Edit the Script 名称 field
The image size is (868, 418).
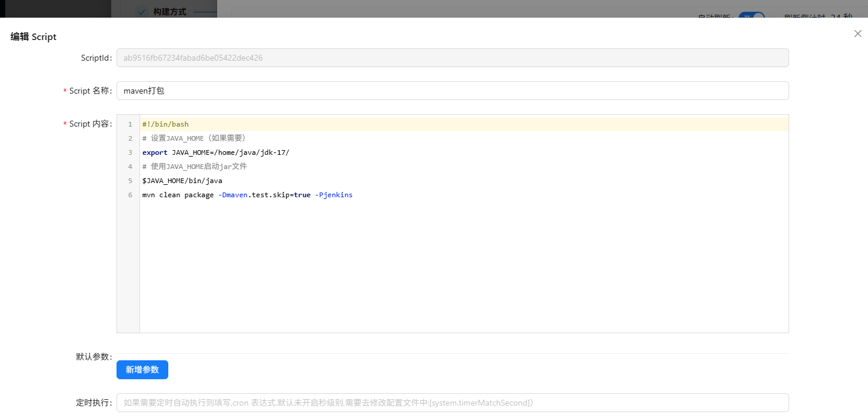453,91
